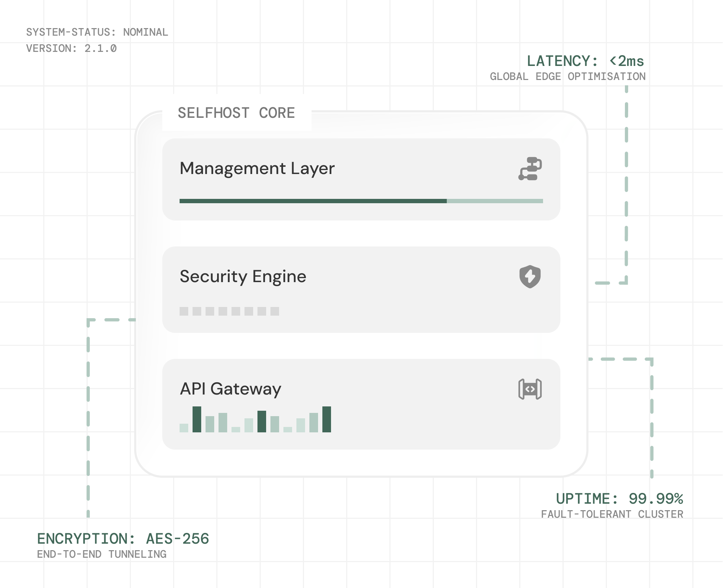Click the VERSION: 2.1.0 label

click(71, 47)
